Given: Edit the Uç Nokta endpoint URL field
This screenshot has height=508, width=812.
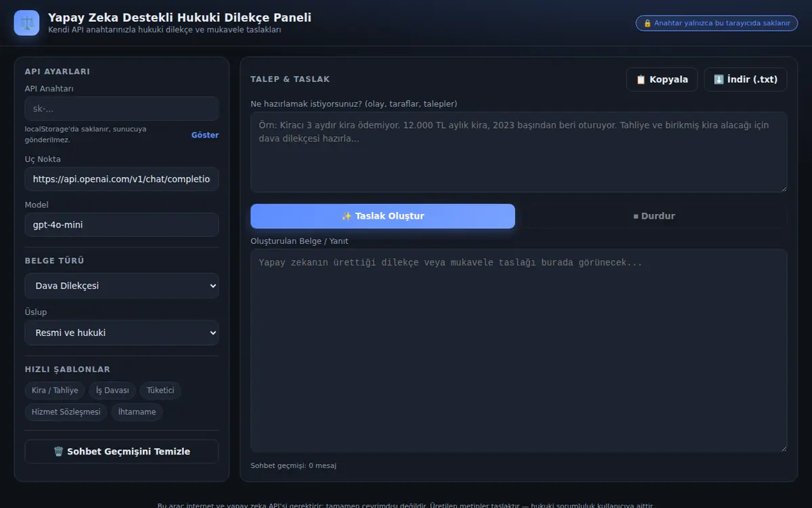Looking at the screenshot, I should tap(122, 179).
